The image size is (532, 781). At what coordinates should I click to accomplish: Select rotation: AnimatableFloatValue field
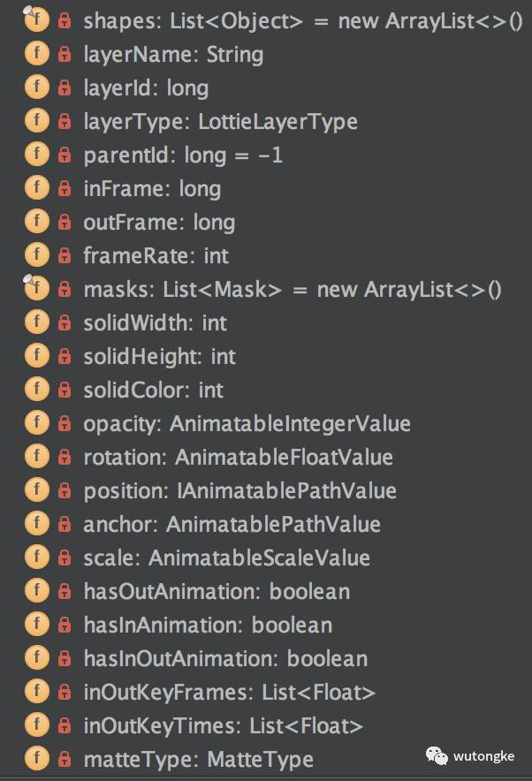coord(238,457)
